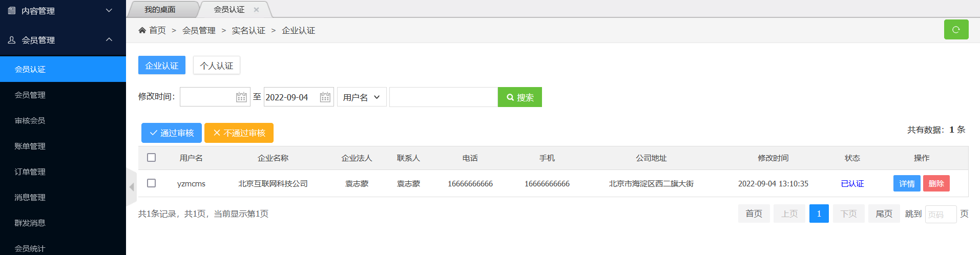Expand the 内容管理 sidebar menu
The width and height of the screenshot is (980, 255).
click(62, 11)
